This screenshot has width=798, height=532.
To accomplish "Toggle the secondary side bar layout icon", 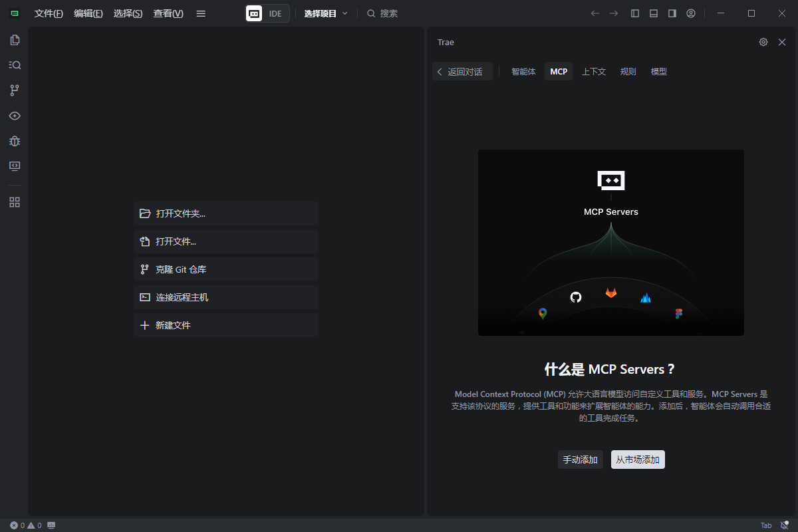I will click(672, 13).
